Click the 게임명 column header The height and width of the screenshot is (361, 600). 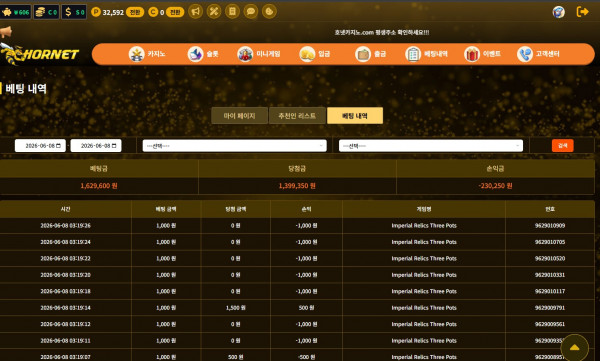click(424, 209)
